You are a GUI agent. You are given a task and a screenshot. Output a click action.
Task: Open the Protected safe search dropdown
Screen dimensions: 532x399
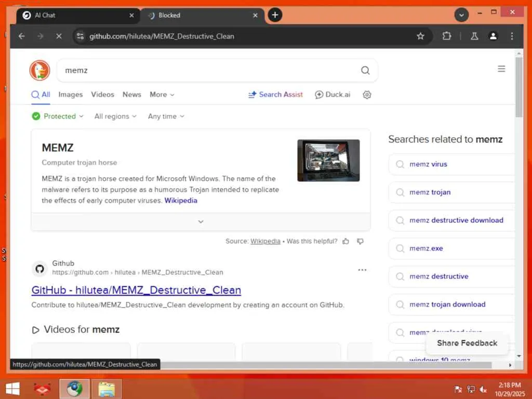pos(58,116)
